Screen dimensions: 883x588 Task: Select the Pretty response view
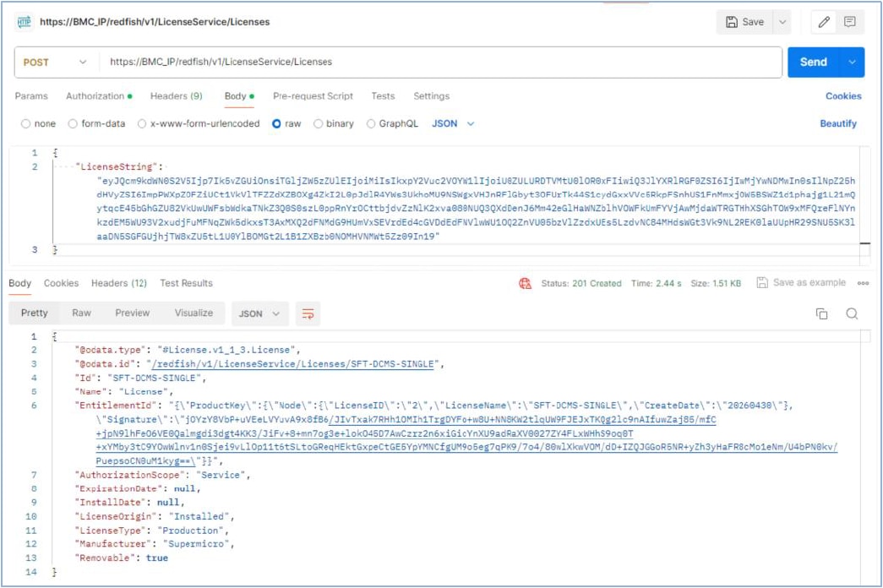tap(35, 313)
